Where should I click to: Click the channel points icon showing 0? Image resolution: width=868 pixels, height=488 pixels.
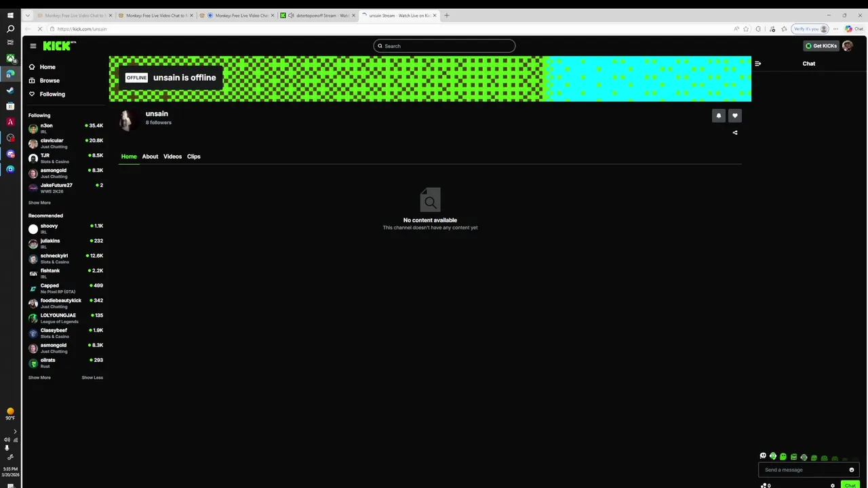click(x=766, y=485)
